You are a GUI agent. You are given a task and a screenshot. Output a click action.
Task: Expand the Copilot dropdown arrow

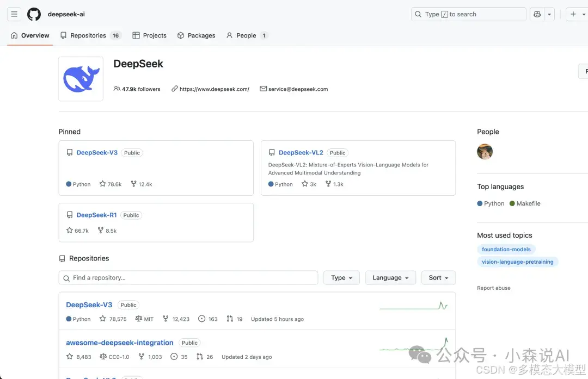tap(549, 14)
